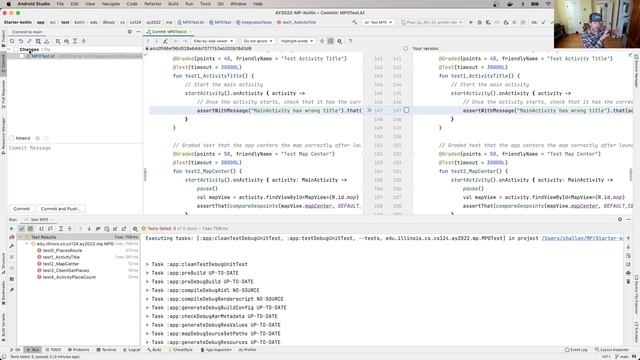Click the Commit and Push button
This screenshot has height=360, width=640.
60,209
